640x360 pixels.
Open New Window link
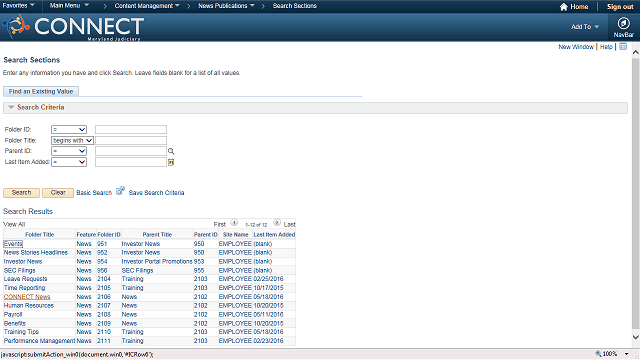576,47
